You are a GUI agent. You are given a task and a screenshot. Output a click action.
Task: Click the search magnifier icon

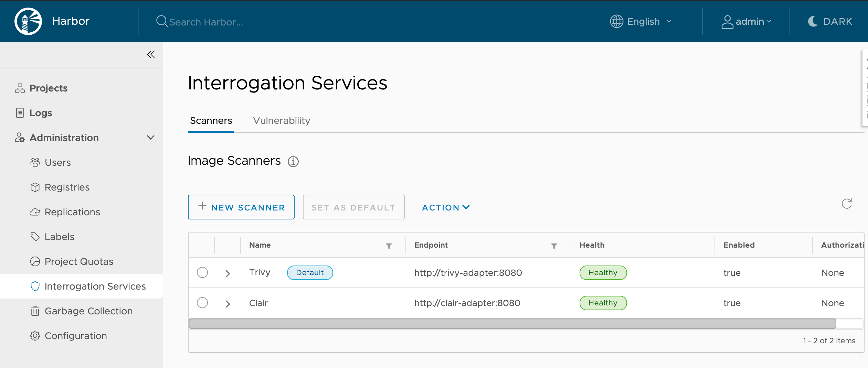pos(162,21)
